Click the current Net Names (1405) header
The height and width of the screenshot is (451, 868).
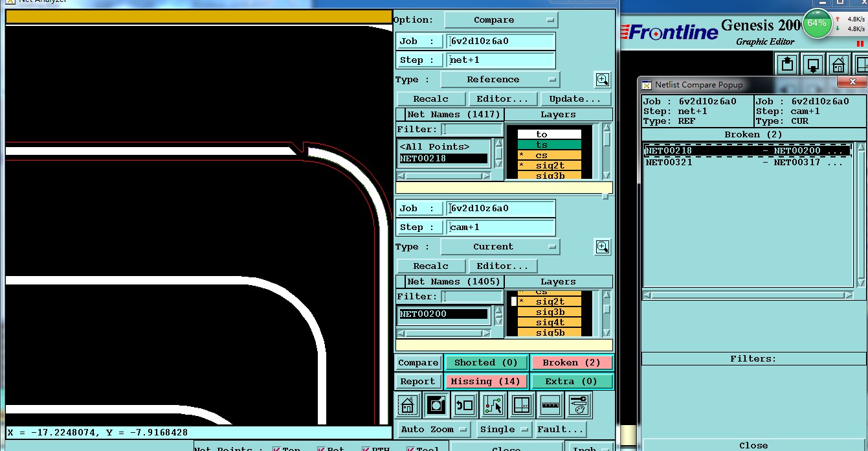point(454,282)
